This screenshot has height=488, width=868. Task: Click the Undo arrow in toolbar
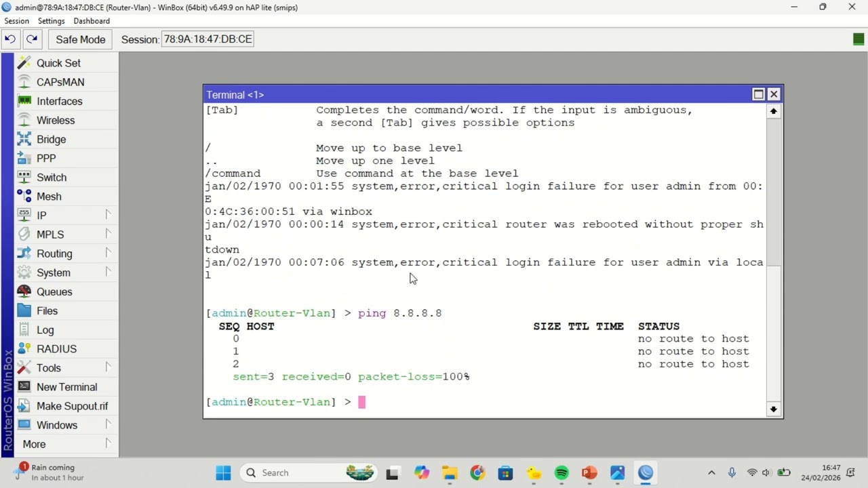(x=10, y=39)
